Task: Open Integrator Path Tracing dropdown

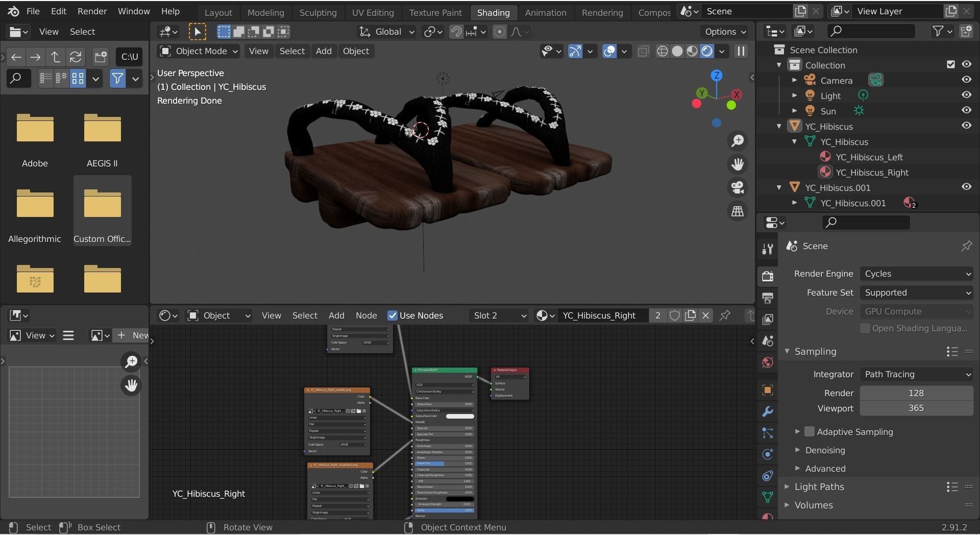Action: 917,374
